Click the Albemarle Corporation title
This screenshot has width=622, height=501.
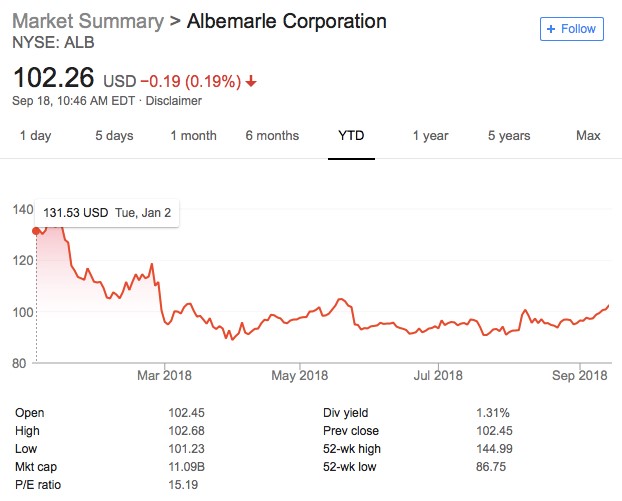click(x=286, y=21)
